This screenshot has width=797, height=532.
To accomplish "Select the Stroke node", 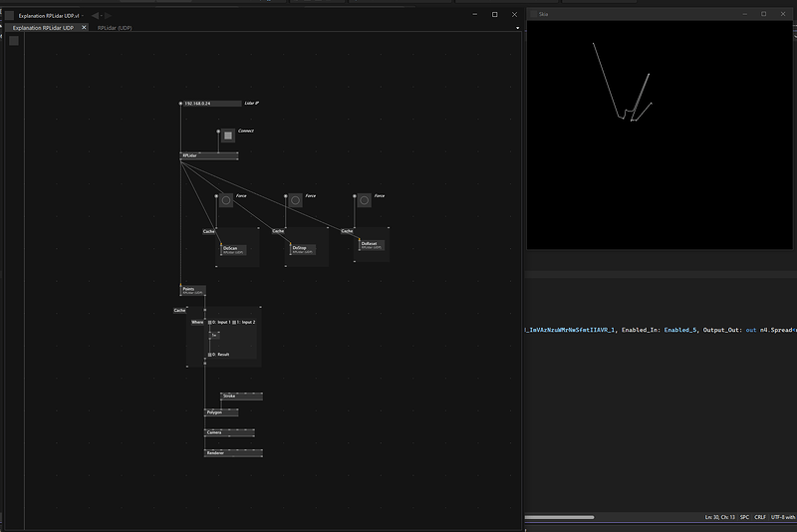I will pos(242,396).
